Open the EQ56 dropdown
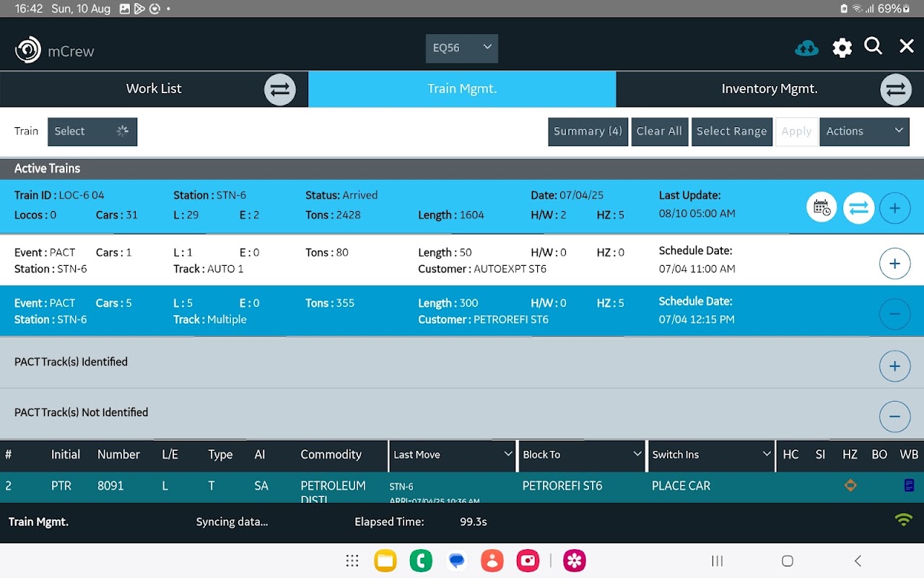This screenshot has height=578, width=924. tap(461, 48)
